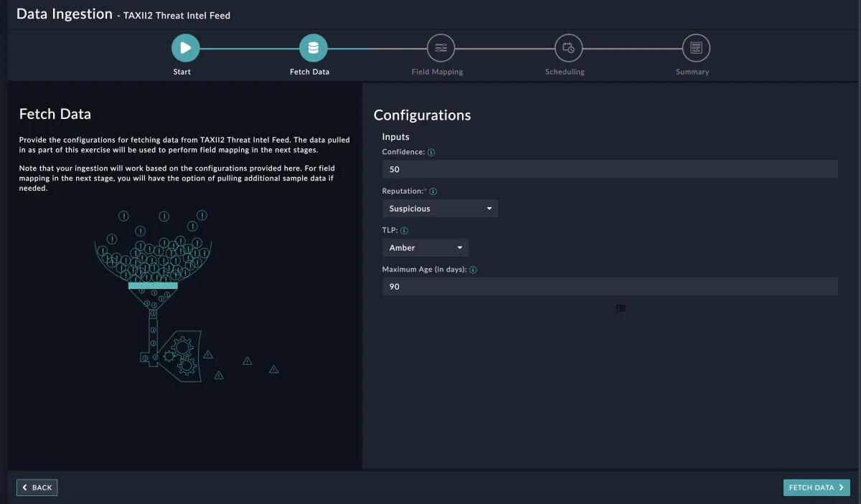Click the Field Mapping step label

(x=438, y=72)
